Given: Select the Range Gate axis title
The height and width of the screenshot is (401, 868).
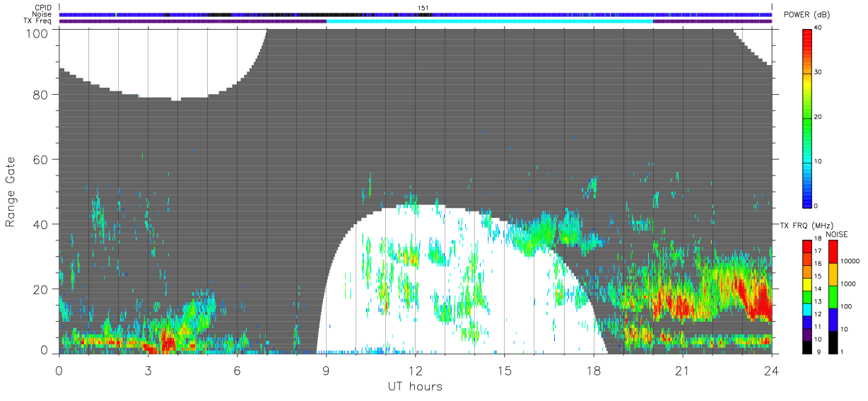Looking at the screenshot, I should click(11, 192).
